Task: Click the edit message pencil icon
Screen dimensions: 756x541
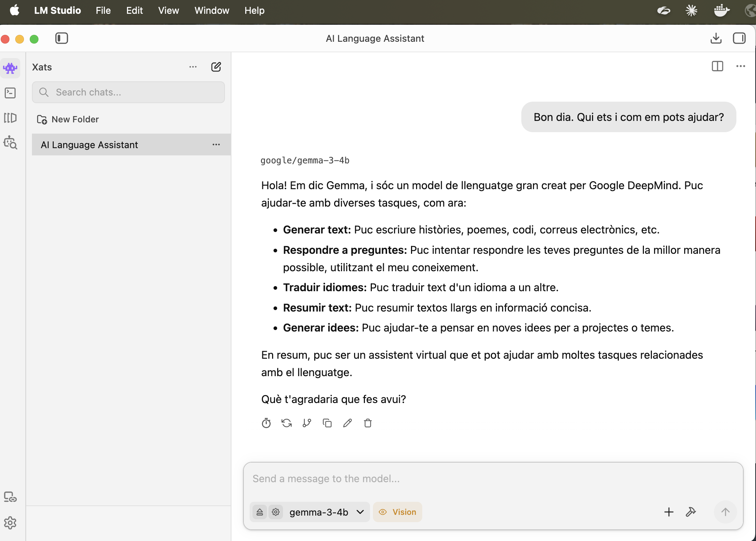Action: (348, 423)
